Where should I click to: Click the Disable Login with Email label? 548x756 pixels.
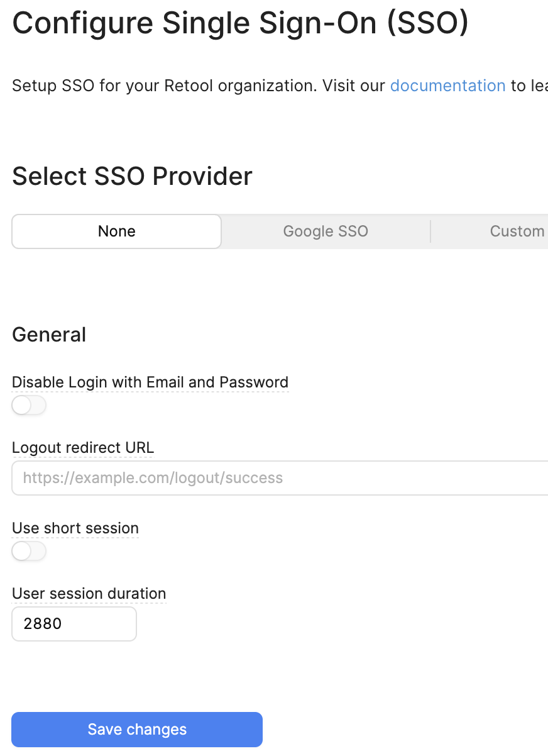(150, 382)
